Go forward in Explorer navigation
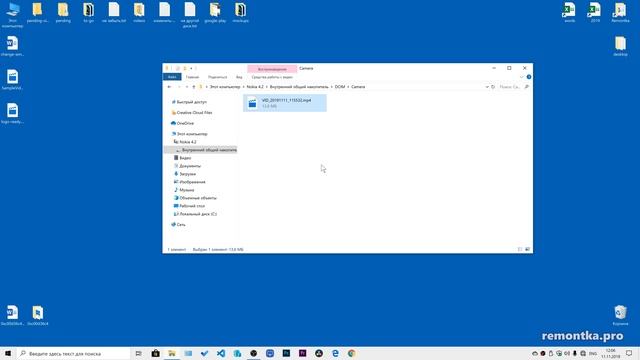This screenshot has height=360, width=640. click(179, 87)
